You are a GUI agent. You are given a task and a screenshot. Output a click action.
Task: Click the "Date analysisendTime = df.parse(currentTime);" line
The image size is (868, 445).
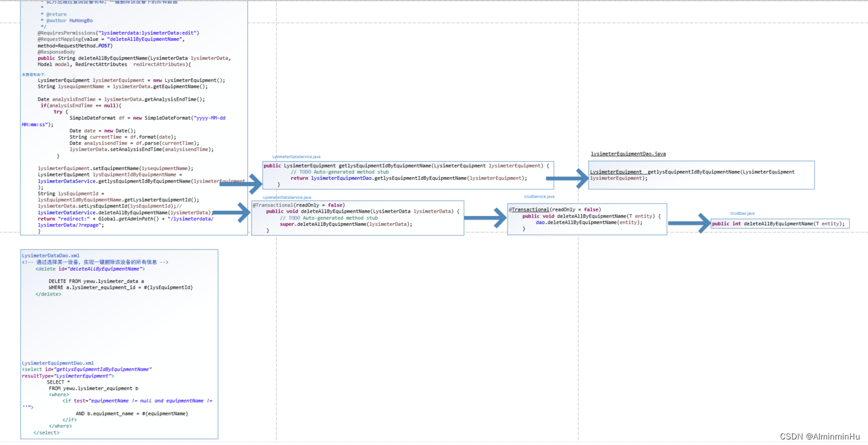[134, 143]
